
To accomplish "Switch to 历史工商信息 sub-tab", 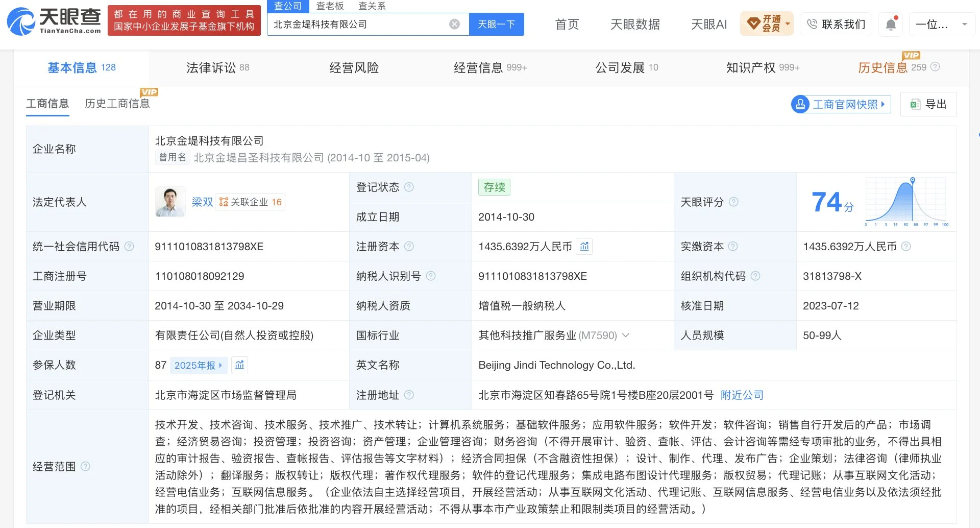I will click(x=117, y=104).
